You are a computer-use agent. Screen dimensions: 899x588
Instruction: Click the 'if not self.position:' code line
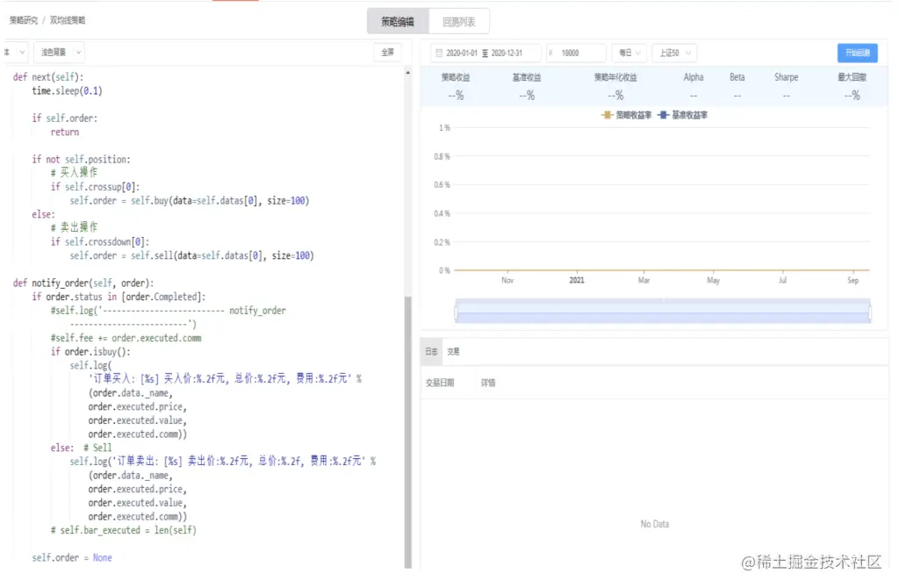(x=81, y=160)
